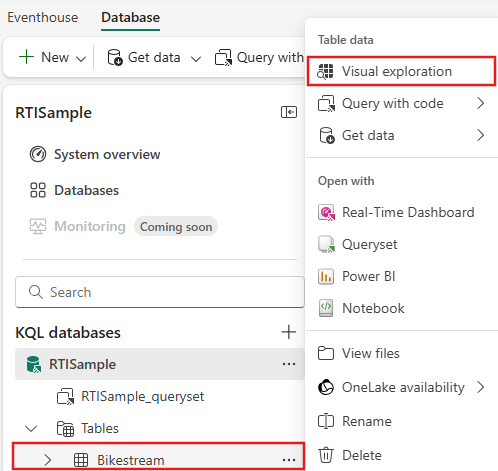The image size is (498, 471).
Task: Open System overview gauge icon
Action: click(38, 154)
